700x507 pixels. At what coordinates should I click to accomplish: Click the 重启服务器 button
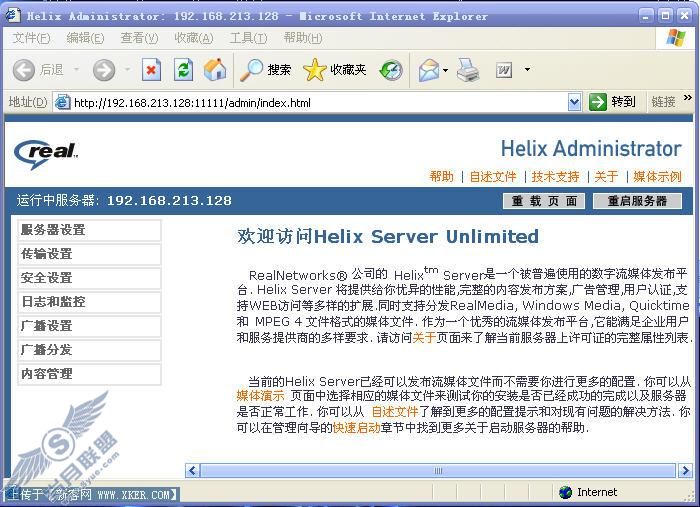[637, 201]
